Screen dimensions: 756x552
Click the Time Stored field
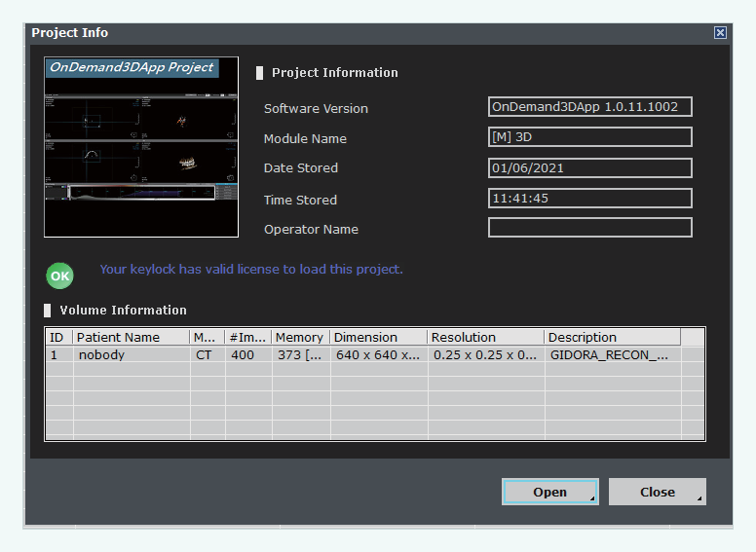tap(590, 199)
